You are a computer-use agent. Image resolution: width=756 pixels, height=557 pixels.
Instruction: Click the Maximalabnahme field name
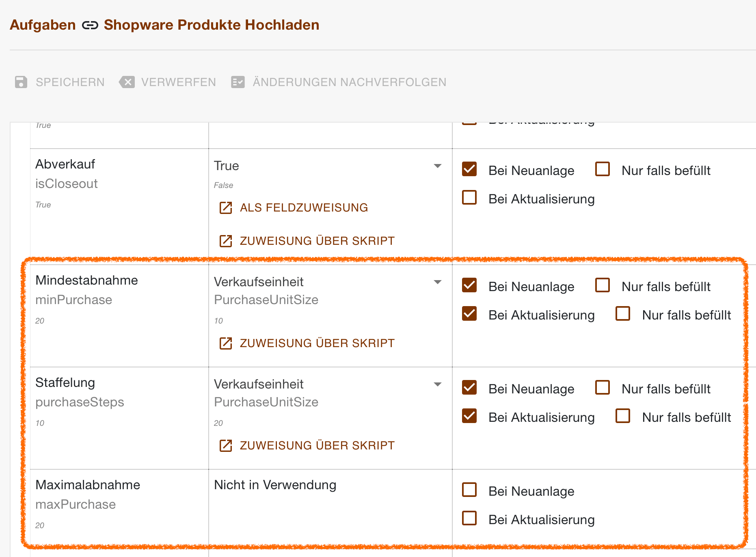[88, 485]
